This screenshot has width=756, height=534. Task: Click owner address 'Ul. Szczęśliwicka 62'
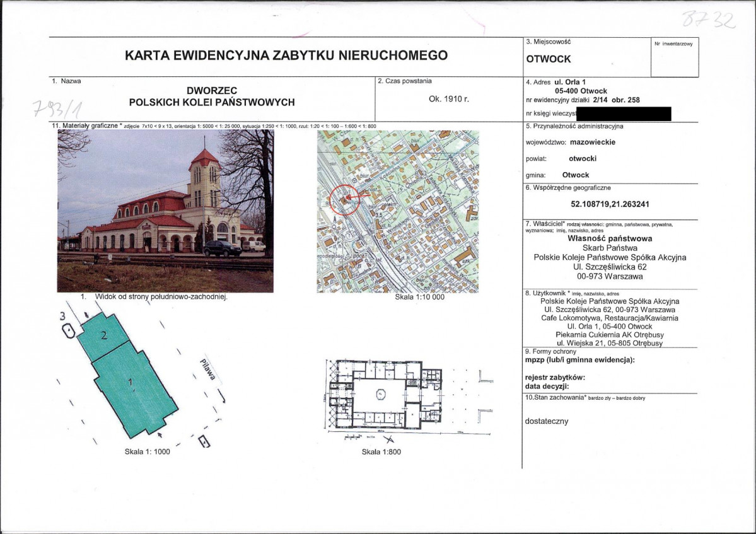click(x=610, y=267)
